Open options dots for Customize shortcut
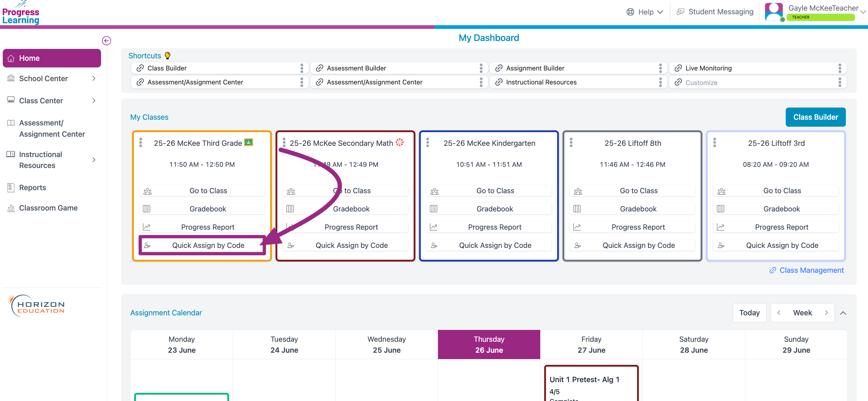Screen dimensions: 868x401 pyautogui.click(x=840, y=82)
